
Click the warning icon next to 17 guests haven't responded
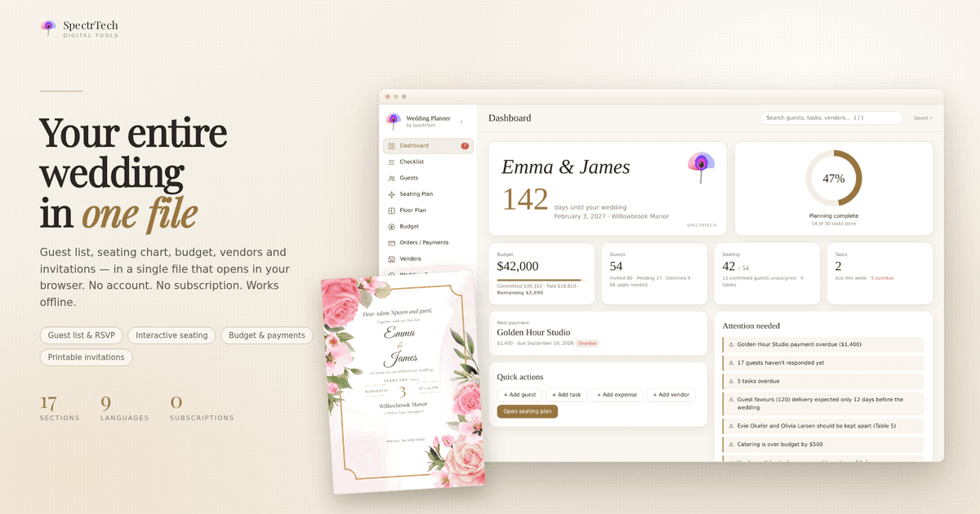tap(731, 363)
